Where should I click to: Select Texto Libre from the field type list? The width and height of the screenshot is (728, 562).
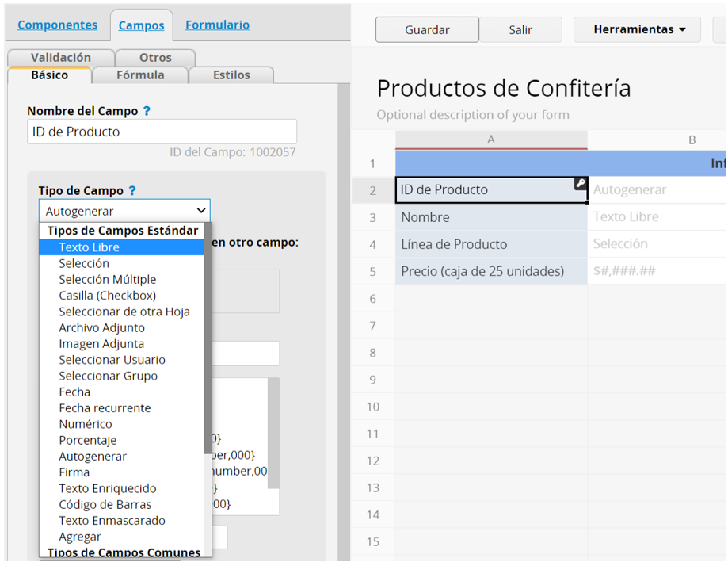tap(89, 247)
